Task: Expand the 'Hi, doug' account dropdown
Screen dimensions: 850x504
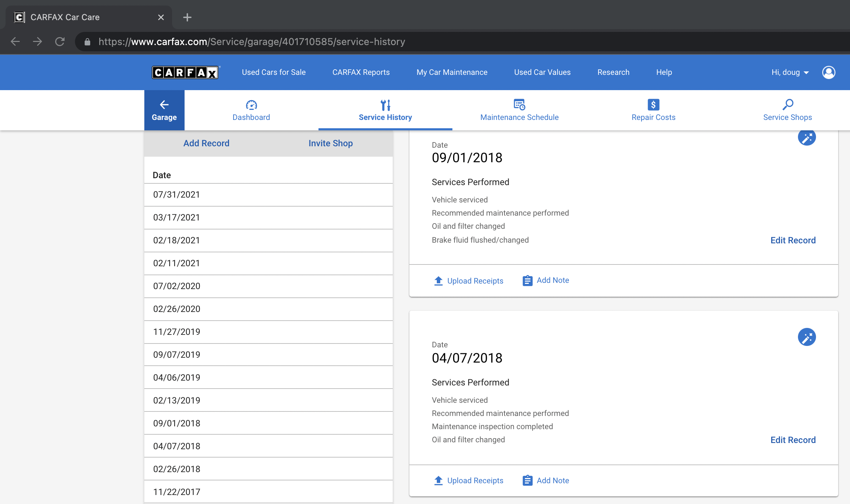Action: point(790,72)
